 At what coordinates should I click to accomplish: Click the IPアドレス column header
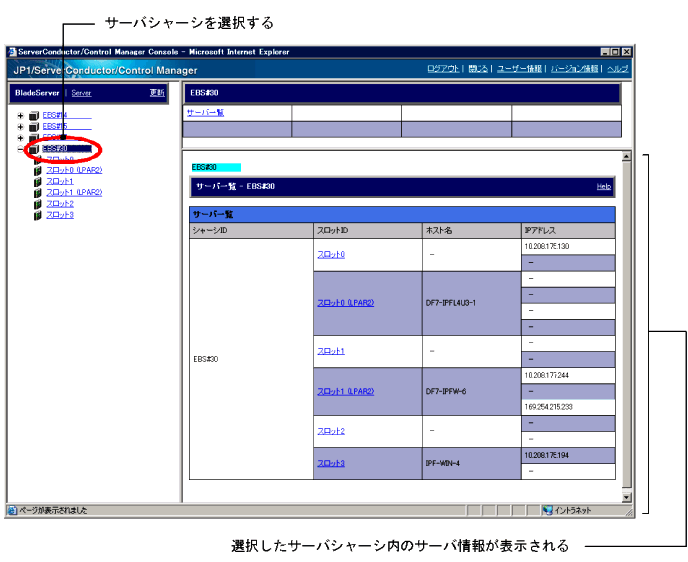(568, 230)
